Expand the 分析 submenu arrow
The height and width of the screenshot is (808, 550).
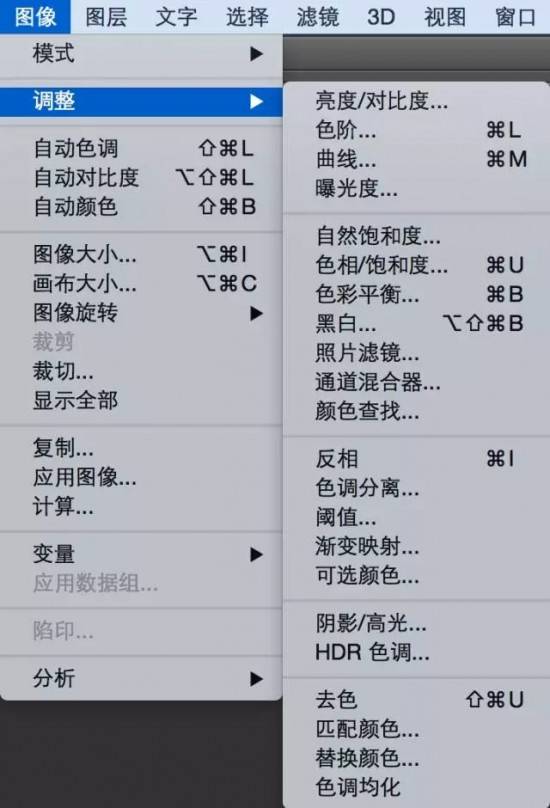[256, 678]
